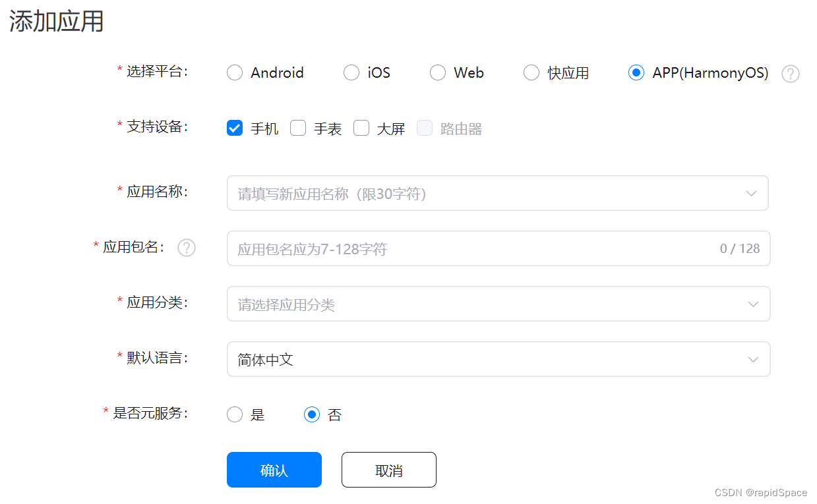Select the Android platform radio button
Image resolution: width=817 pixels, height=504 pixels.
[235, 72]
